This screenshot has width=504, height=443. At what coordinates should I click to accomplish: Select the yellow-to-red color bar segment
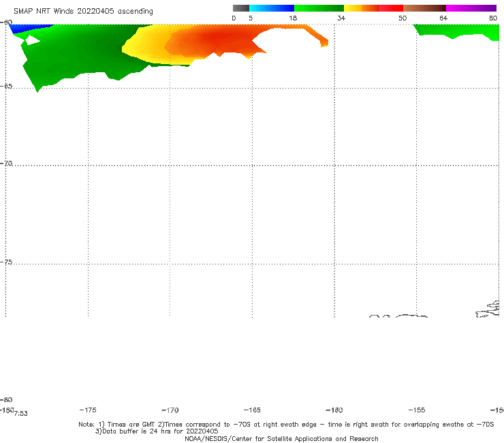(373, 8)
